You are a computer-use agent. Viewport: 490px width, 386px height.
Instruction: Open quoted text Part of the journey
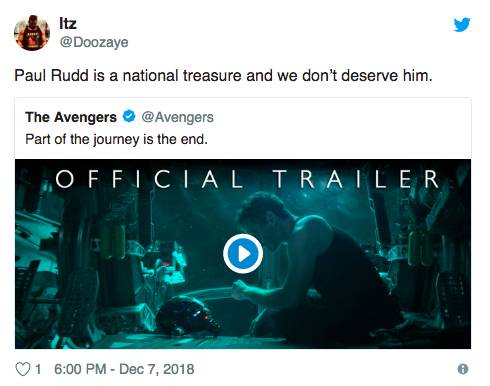click(x=116, y=139)
